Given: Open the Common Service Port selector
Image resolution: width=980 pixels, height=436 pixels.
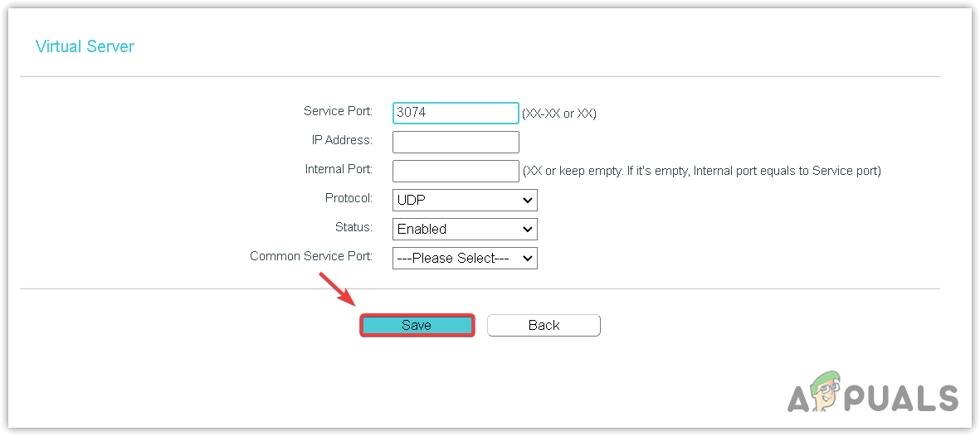Looking at the screenshot, I should (465, 258).
